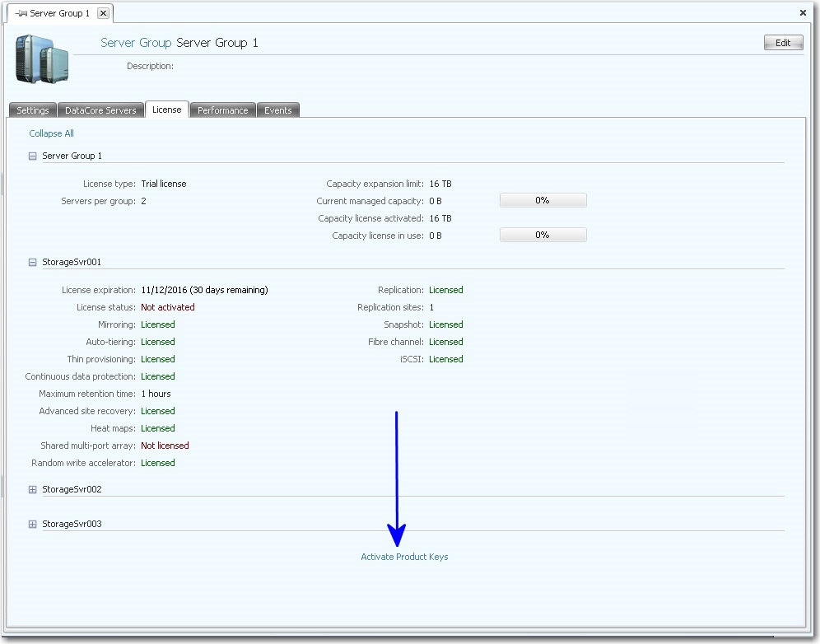Screen dimensions: 820x644
Task: Click the server group tower image
Action: coord(41,58)
